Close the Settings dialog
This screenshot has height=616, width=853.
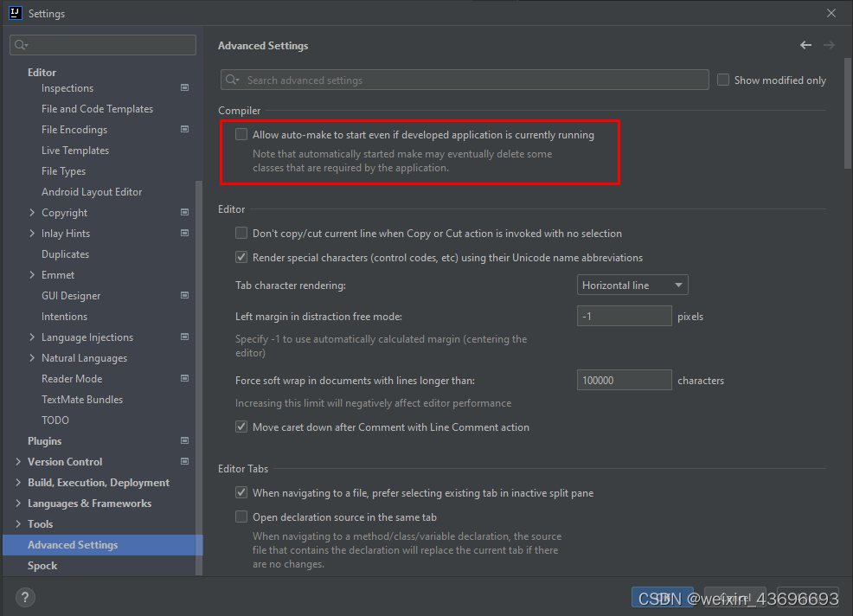(x=831, y=13)
